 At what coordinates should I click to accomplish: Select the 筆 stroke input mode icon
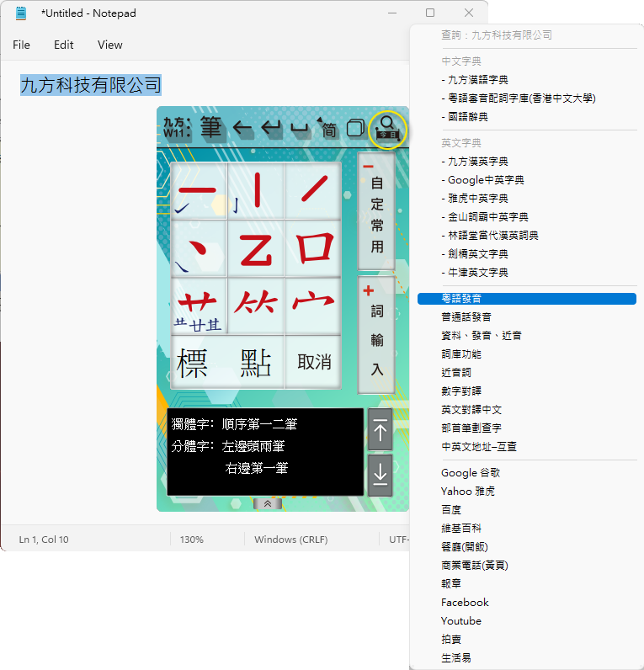[x=211, y=127]
